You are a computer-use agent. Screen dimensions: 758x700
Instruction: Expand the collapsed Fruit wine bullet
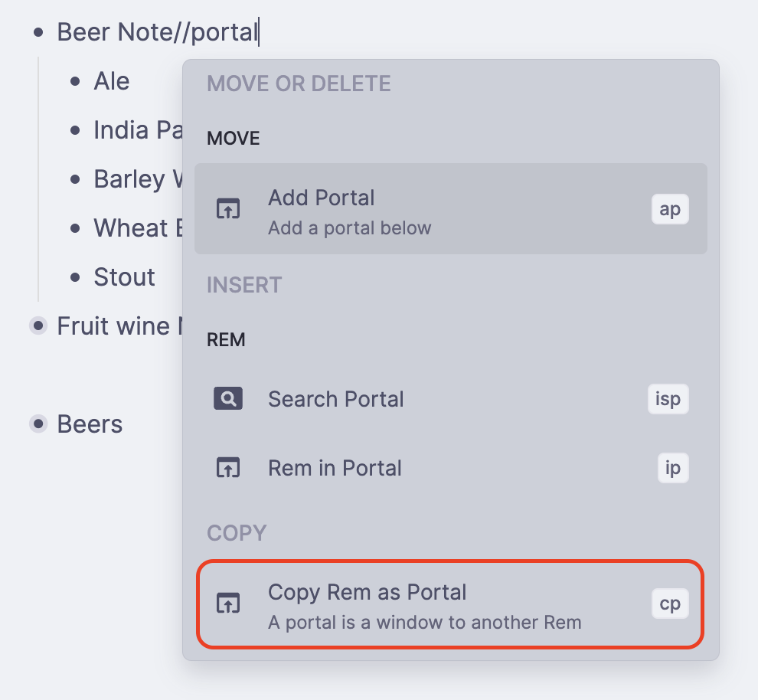pyautogui.click(x=38, y=326)
